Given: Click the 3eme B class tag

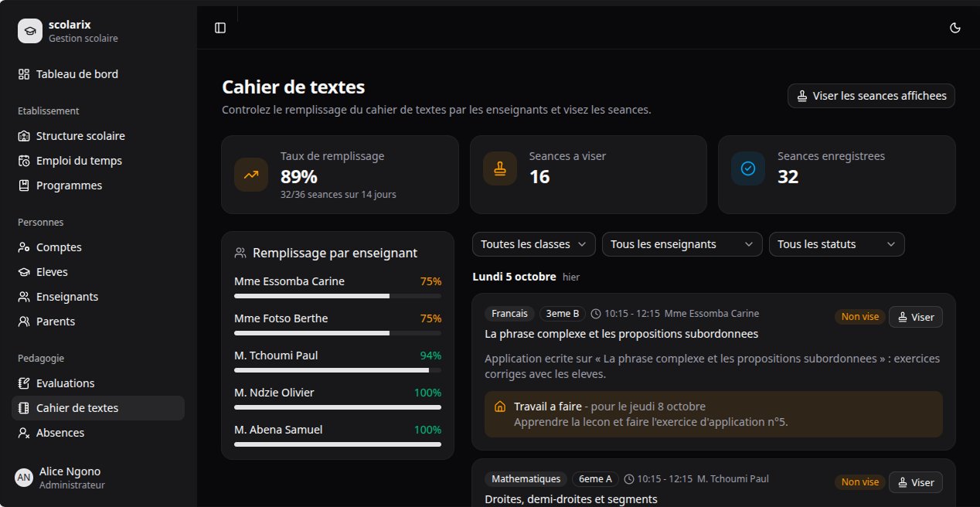Looking at the screenshot, I should click(x=563, y=314).
